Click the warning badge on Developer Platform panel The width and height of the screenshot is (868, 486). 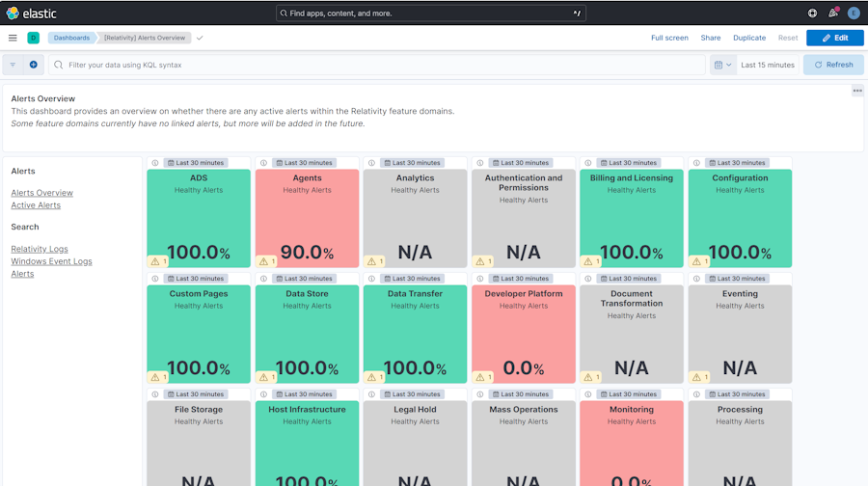pos(483,377)
